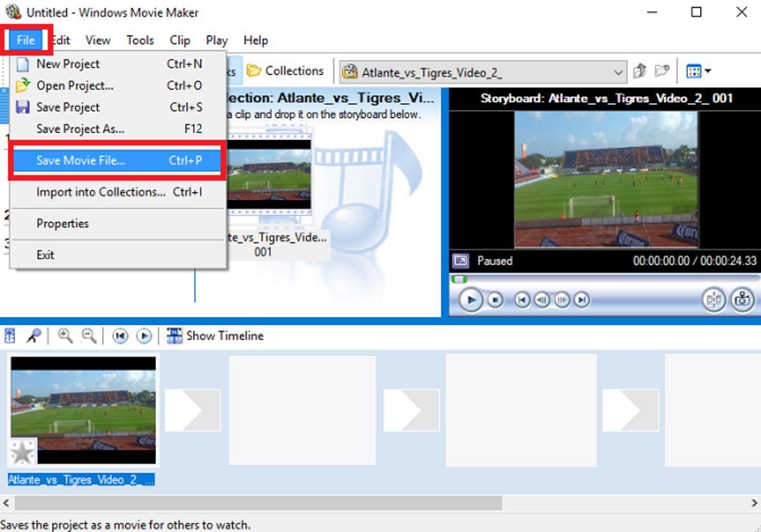761x532 pixels.
Task: Expand the Atlante_vs_Tigres_Video_2_ collection dropdown
Action: tap(618, 72)
